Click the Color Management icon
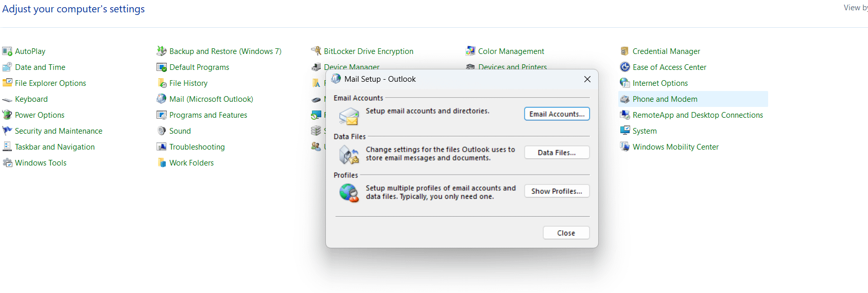 [x=471, y=51]
